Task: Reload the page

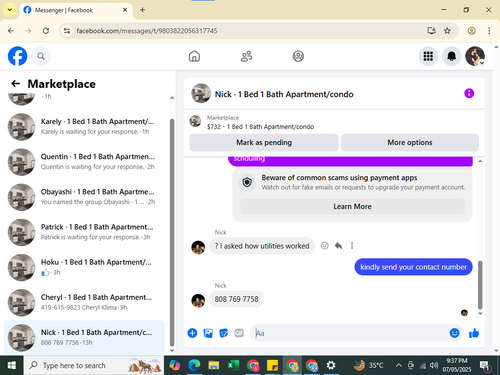Action: [46, 31]
